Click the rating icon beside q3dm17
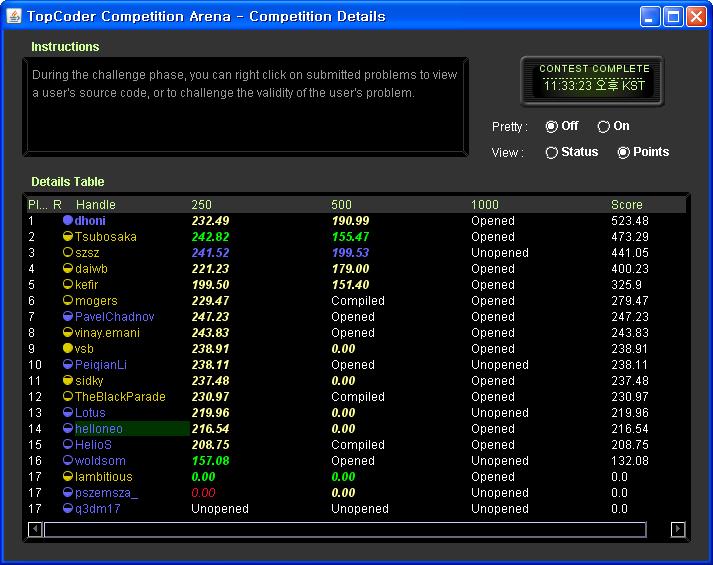Viewport: 713px width, 565px height. click(x=68, y=508)
